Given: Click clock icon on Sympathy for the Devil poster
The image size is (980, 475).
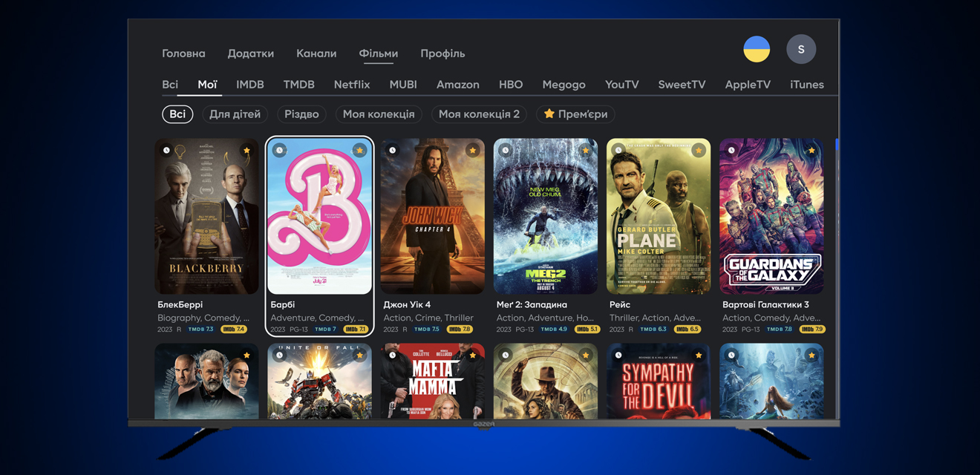Looking at the screenshot, I should [x=618, y=356].
